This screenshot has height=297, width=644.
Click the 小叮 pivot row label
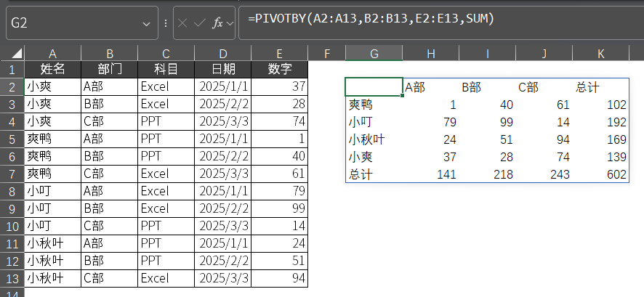(x=374, y=122)
